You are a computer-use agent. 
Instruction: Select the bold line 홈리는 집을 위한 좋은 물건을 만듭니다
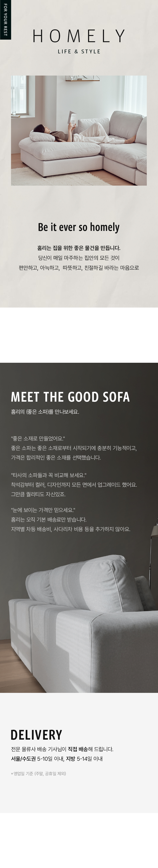[79, 248]
